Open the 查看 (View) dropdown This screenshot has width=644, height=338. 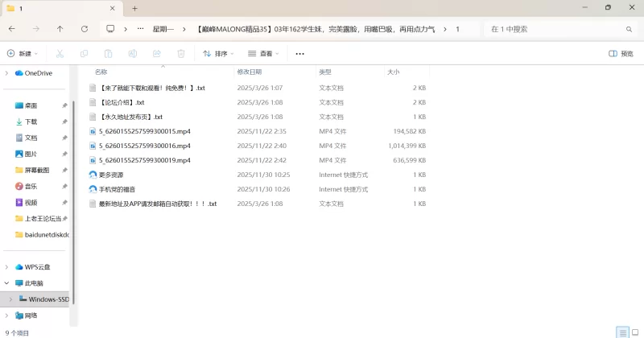click(x=263, y=53)
